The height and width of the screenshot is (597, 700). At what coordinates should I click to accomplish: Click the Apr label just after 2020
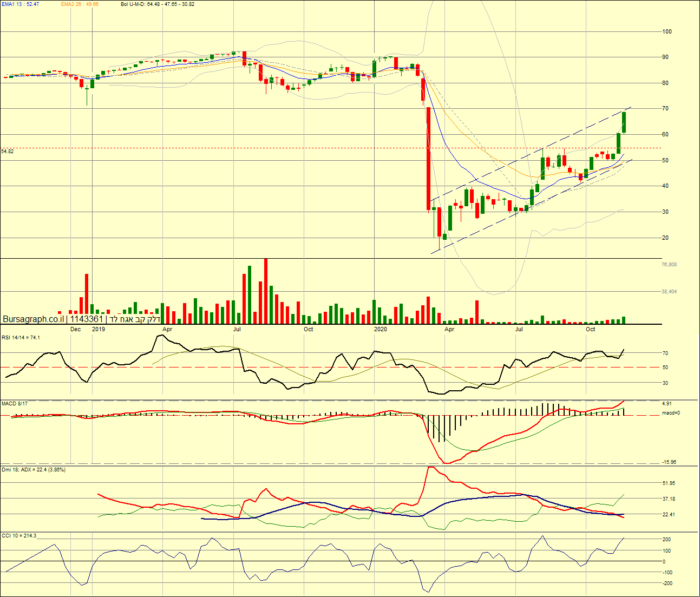coord(449,329)
